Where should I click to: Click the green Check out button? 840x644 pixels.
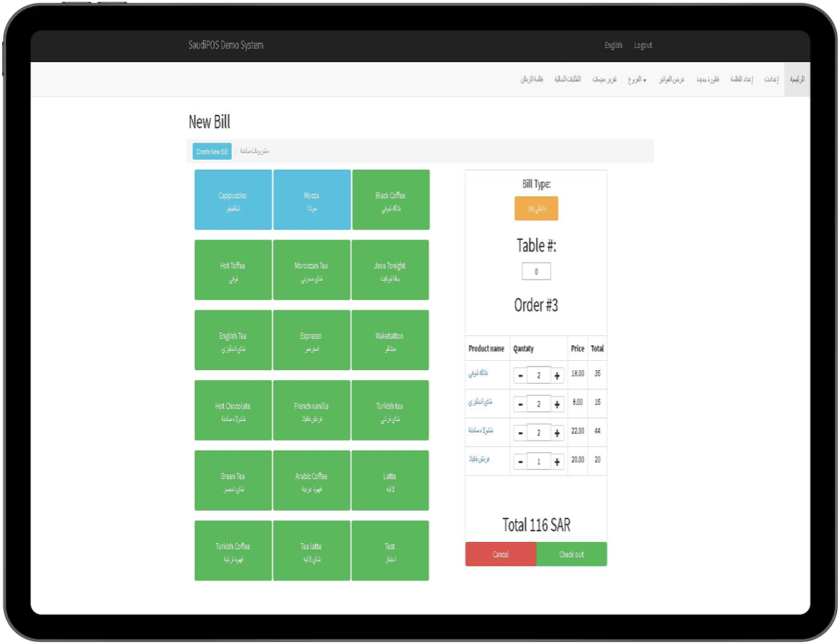[571, 554]
